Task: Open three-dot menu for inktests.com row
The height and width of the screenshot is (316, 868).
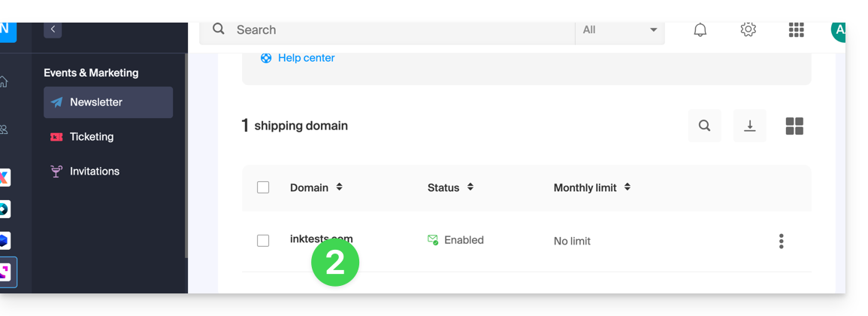Action: point(781,241)
